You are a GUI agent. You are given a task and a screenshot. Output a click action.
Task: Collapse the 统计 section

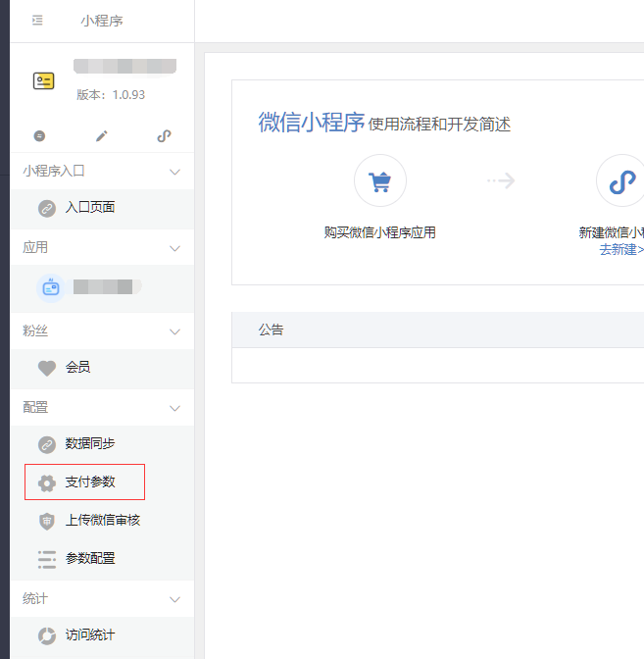(x=175, y=599)
